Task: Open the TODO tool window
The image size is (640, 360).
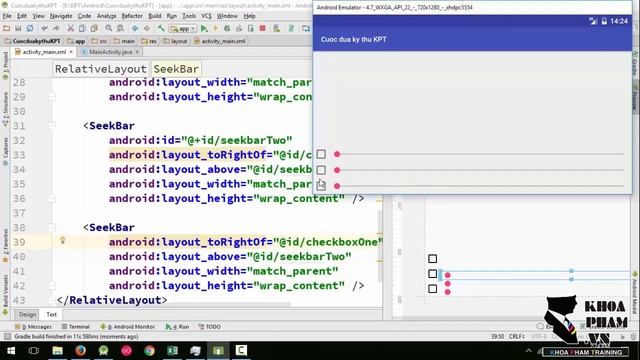Action: (x=210, y=327)
